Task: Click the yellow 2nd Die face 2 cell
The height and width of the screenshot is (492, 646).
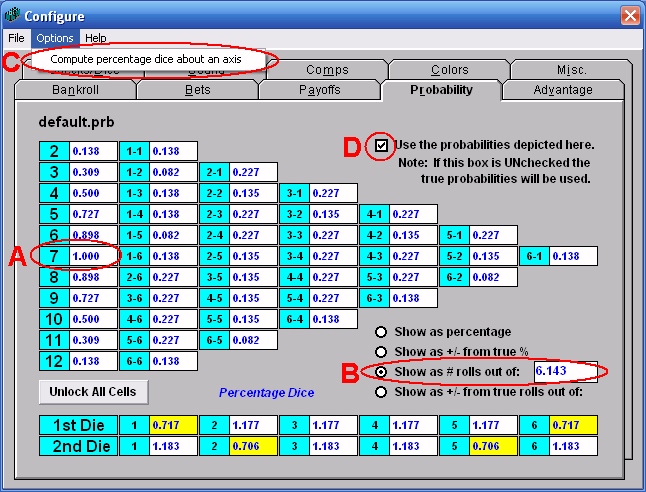Action: coord(252,445)
